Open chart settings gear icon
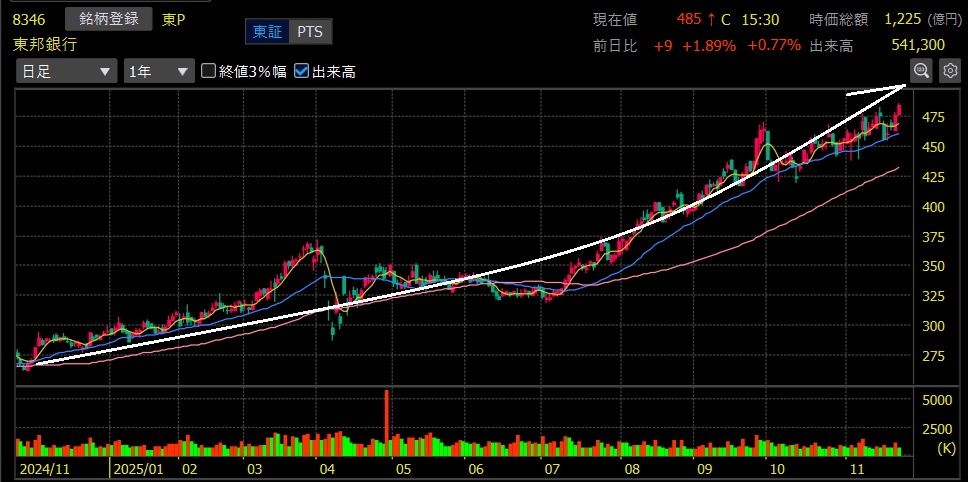This screenshot has height=482, width=968. pyautogui.click(x=949, y=70)
